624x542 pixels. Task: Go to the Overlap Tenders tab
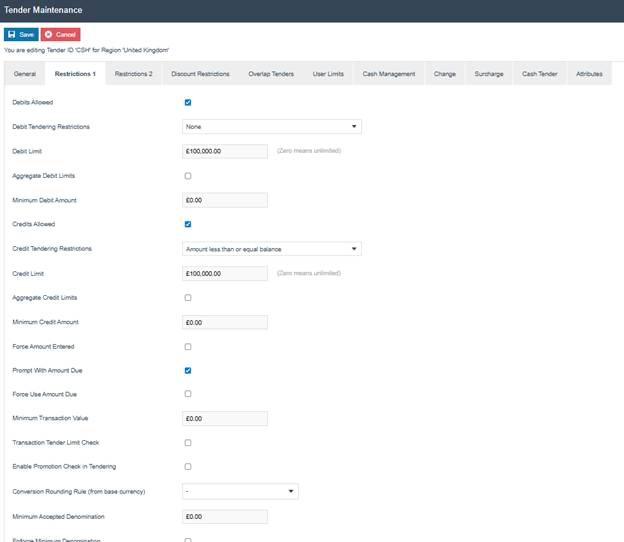click(271, 74)
